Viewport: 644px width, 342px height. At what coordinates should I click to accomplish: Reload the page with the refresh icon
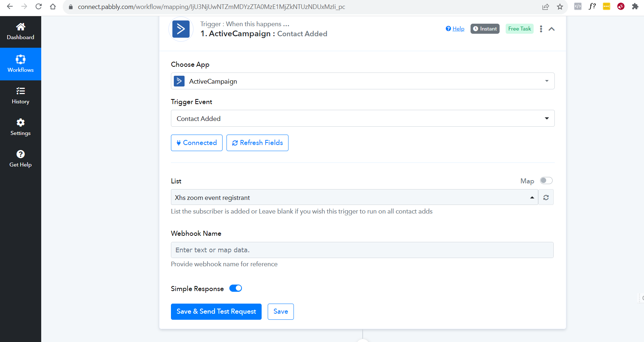coord(38,6)
